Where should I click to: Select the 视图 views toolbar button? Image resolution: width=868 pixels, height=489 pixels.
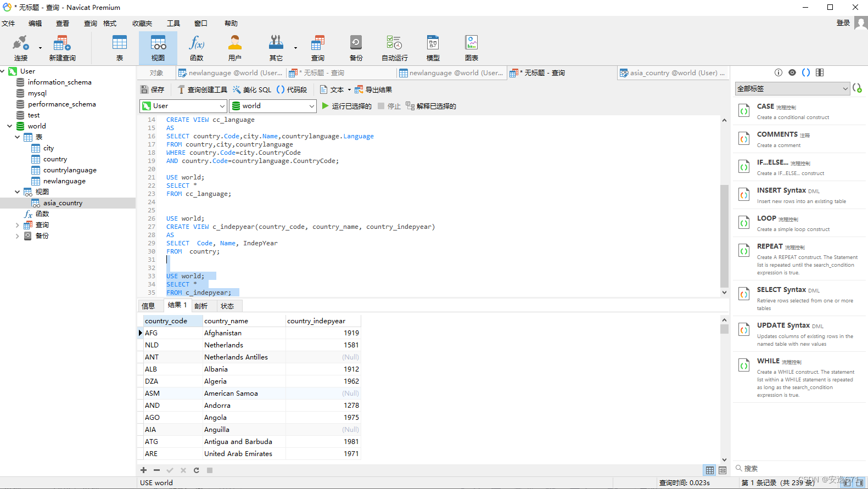point(158,48)
